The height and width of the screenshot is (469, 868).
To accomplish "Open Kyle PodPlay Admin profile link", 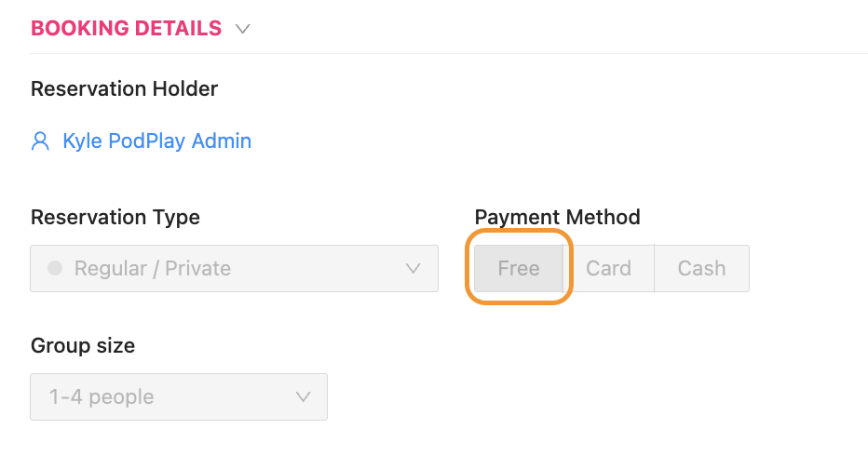I will (x=156, y=141).
